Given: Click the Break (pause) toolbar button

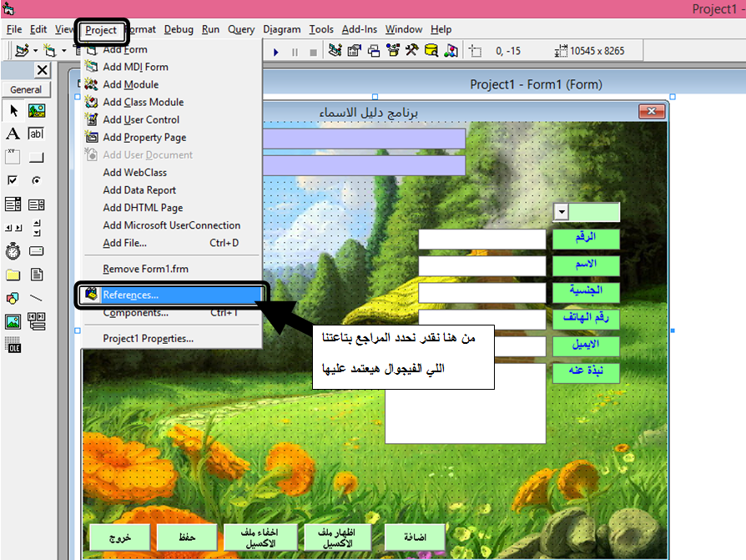Looking at the screenshot, I should [295, 52].
